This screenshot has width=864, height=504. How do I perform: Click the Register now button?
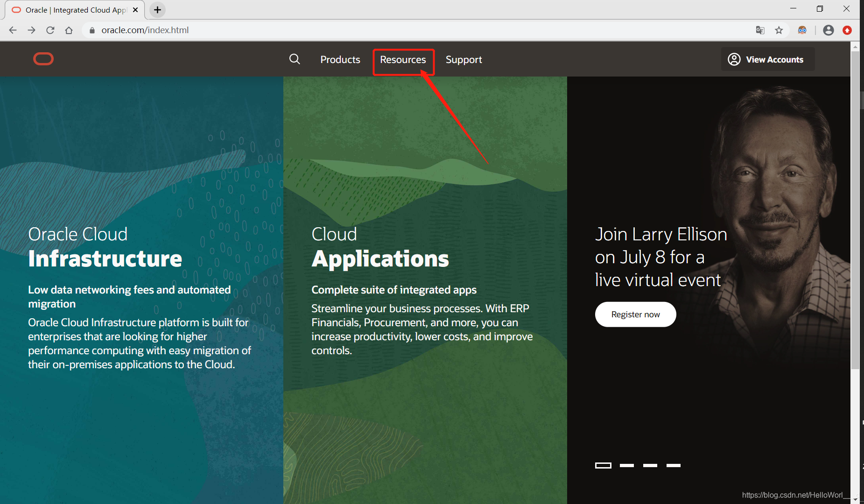[636, 315]
